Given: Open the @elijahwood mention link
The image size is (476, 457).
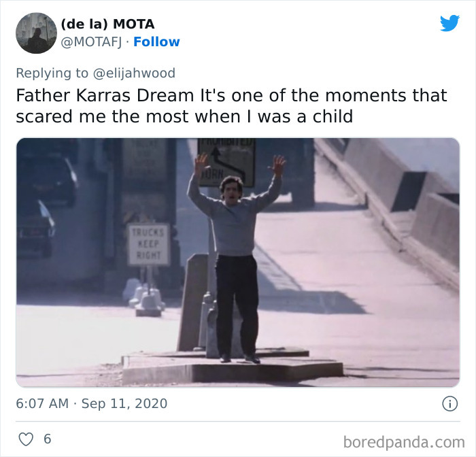Looking at the screenshot, I should tap(134, 73).
